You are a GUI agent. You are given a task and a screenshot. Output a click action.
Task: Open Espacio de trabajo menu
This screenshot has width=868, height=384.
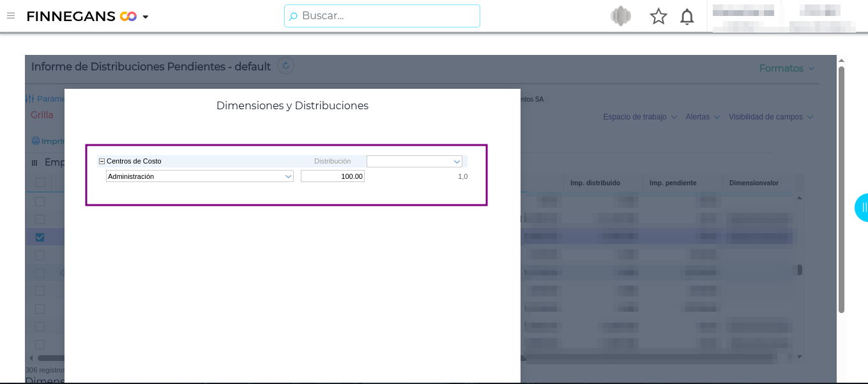640,117
